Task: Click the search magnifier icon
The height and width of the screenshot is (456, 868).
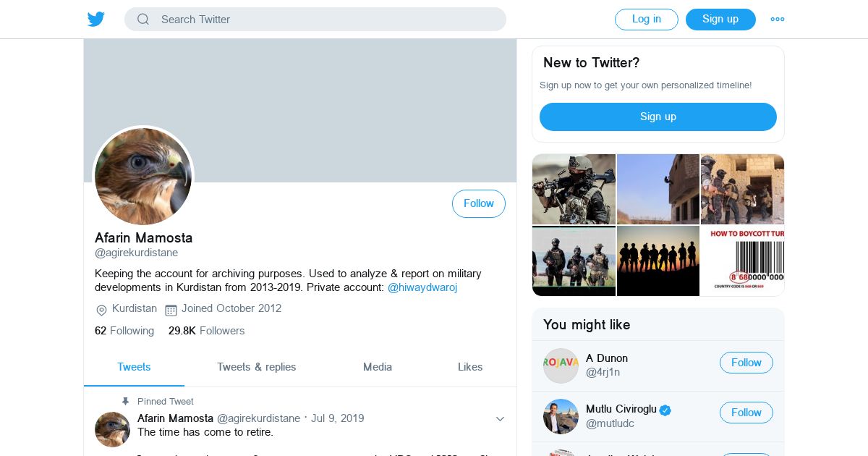Action: 143,20
